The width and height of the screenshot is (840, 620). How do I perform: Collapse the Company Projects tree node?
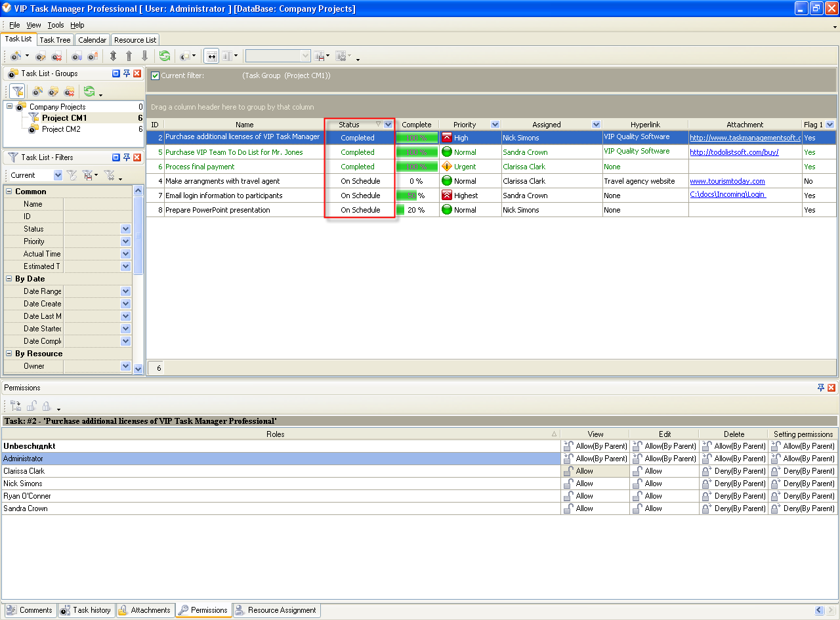[10, 107]
